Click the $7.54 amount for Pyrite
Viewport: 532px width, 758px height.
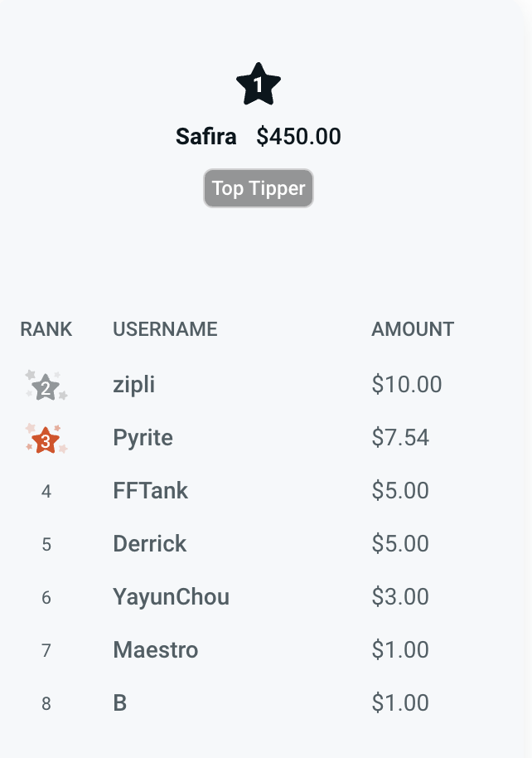tap(400, 438)
